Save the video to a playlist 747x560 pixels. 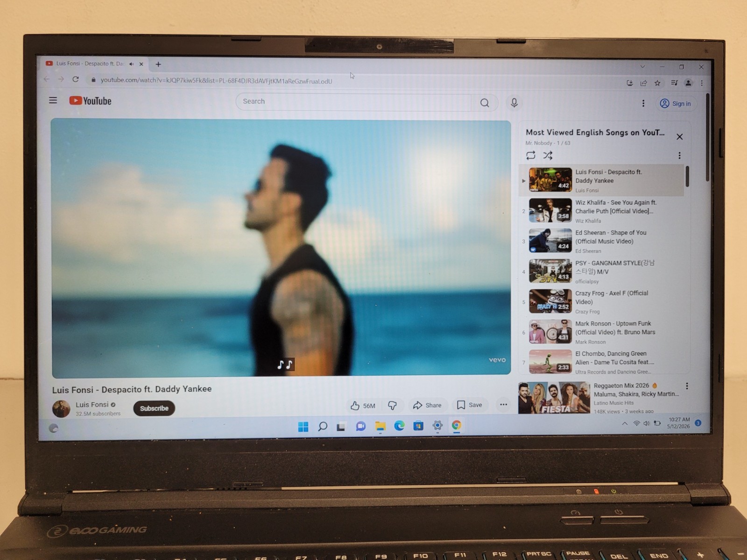(470, 405)
